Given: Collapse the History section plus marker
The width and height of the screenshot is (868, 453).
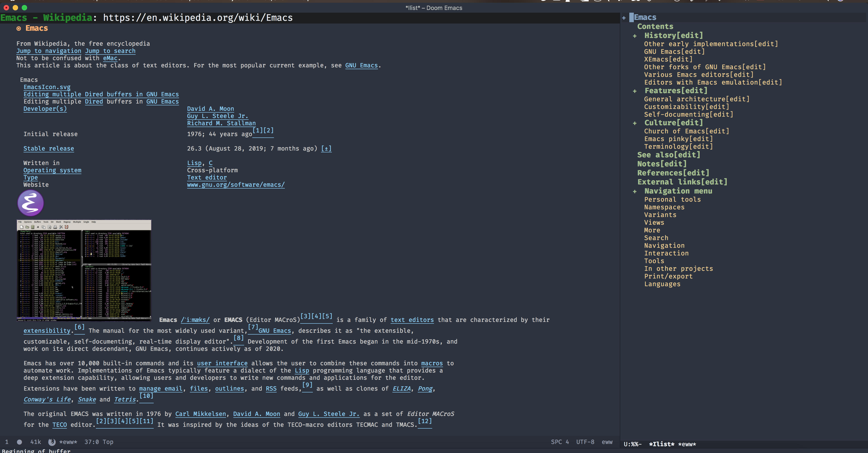Looking at the screenshot, I should click(x=635, y=36).
